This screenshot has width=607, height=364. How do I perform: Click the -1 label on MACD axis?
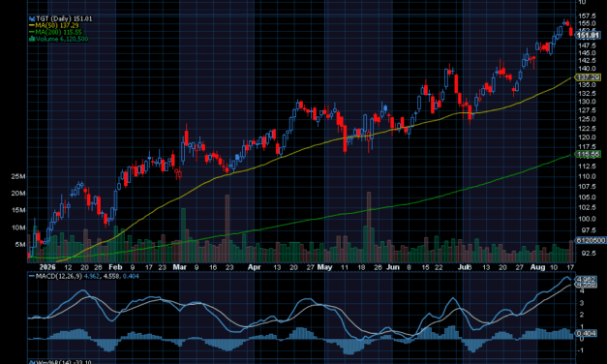click(x=581, y=350)
